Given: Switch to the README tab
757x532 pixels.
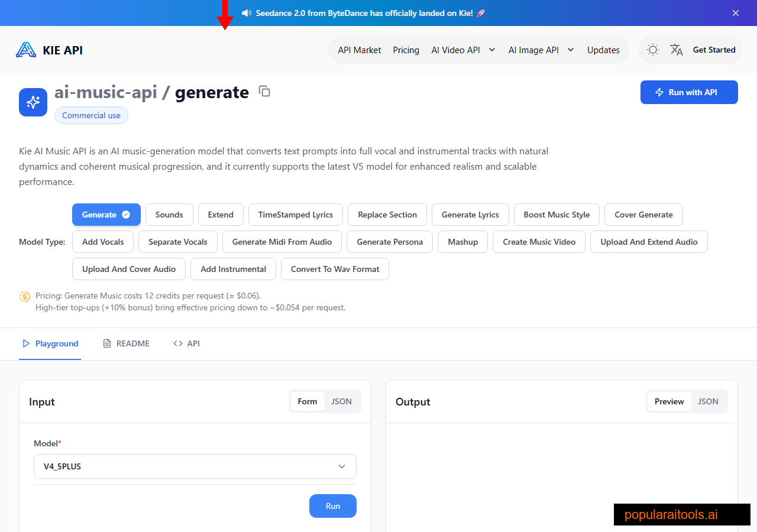Looking at the screenshot, I should [126, 343].
